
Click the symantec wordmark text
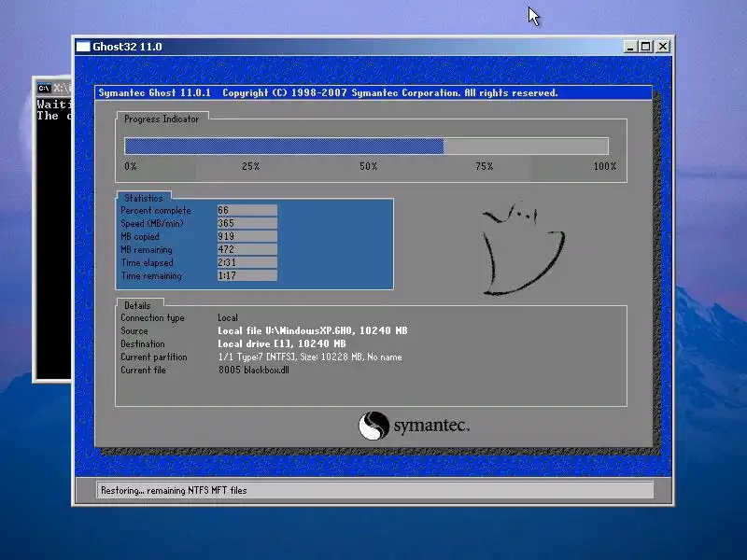431,425
